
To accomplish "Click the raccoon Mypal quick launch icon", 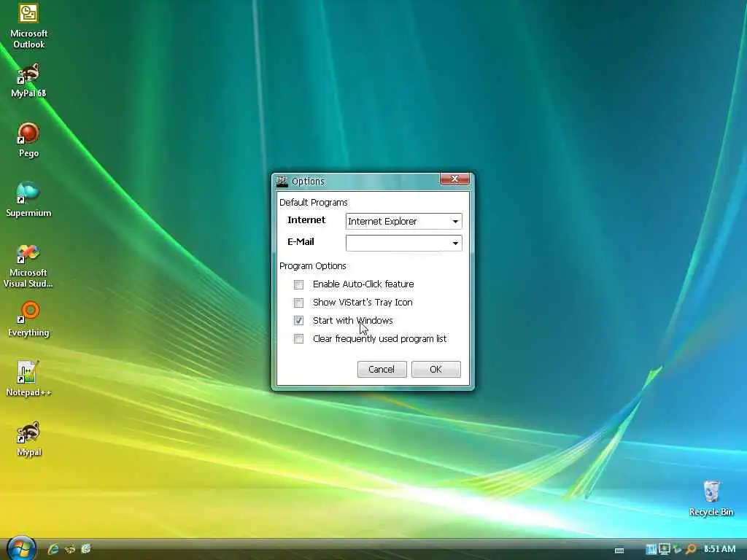I will pyautogui.click(x=70, y=549).
